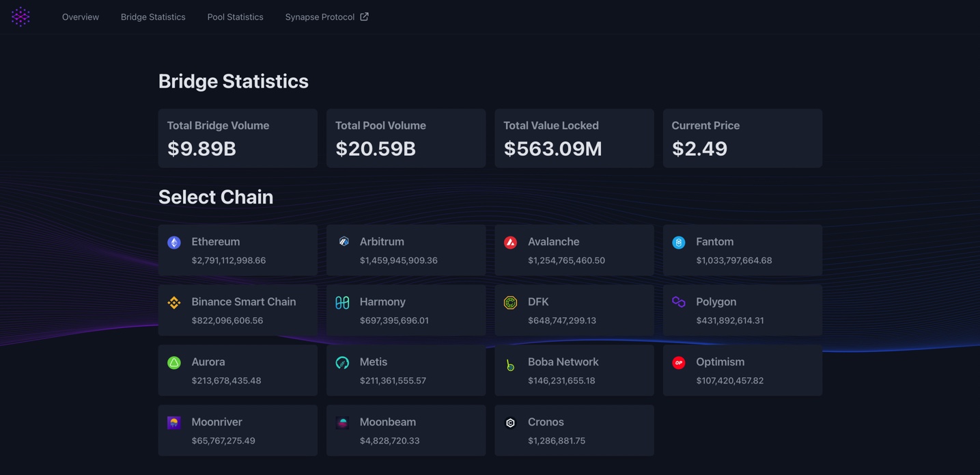Choose the Metis chain name
The height and width of the screenshot is (475, 980).
[374, 362]
